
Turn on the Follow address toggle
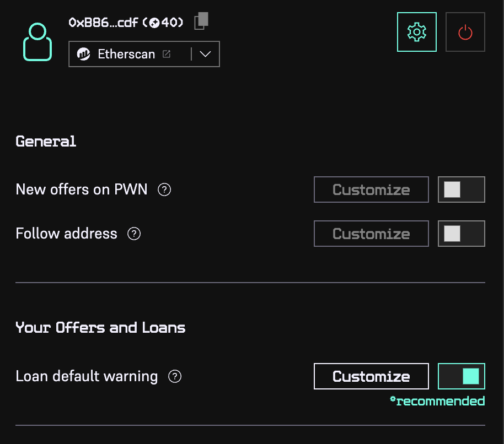(x=461, y=234)
